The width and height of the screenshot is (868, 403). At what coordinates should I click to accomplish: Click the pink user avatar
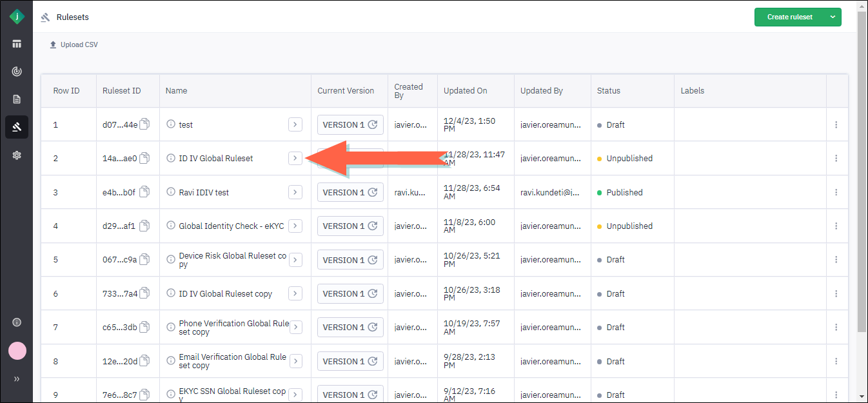(17, 351)
